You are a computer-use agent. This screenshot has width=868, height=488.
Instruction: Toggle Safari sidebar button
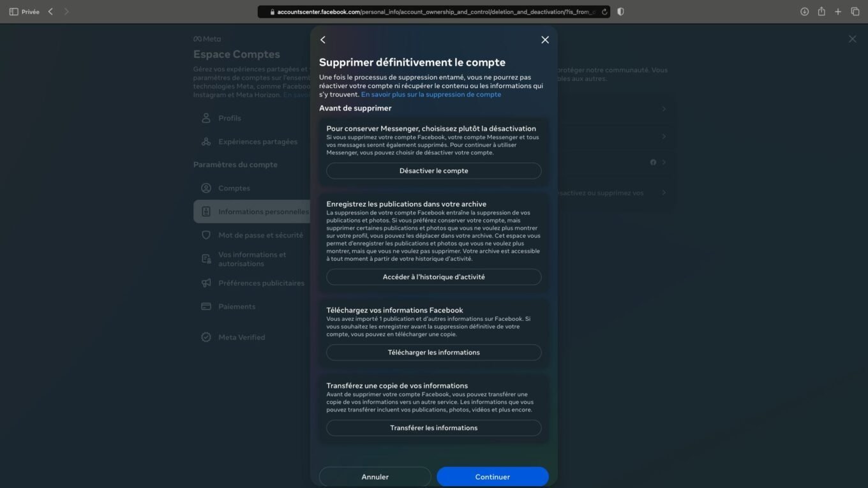point(13,11)
